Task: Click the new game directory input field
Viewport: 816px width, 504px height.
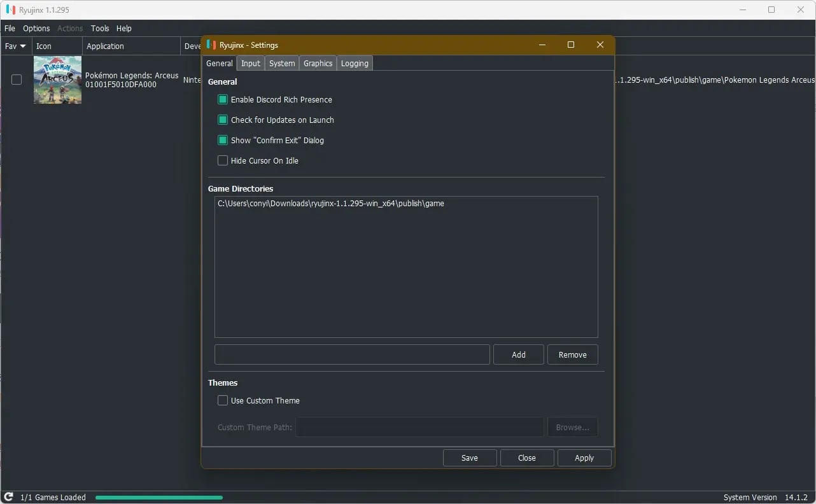Action: coord(352,354)
